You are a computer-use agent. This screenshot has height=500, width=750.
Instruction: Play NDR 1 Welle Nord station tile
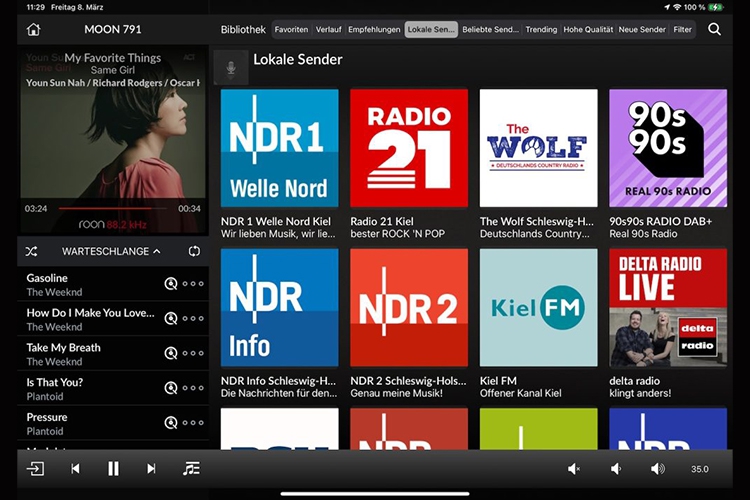pos(279,148)
